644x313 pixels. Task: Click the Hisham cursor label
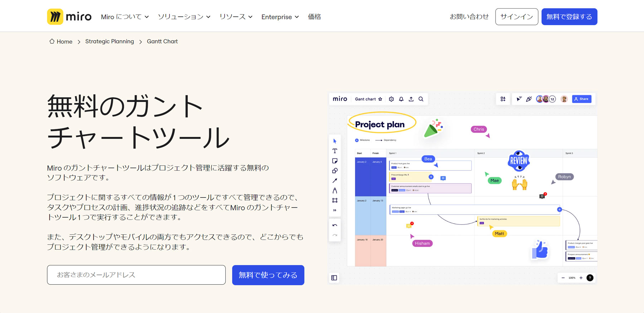click(x=423, y=243)
